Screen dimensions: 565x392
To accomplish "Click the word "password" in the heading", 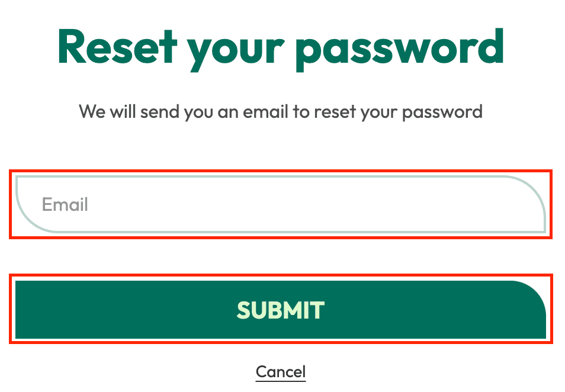I will pos(399,50).
